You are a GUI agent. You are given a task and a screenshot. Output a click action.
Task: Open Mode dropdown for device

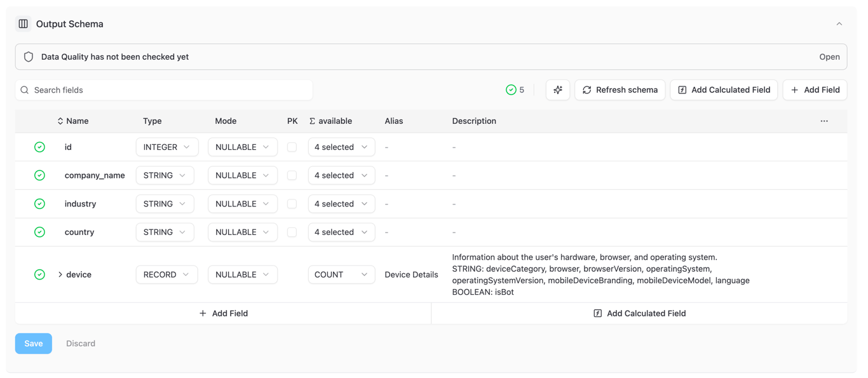[x=243, y=274]
